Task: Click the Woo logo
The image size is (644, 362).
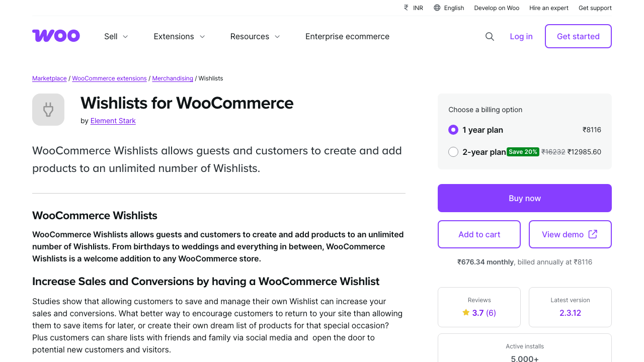Action: (x=55, y=36)
